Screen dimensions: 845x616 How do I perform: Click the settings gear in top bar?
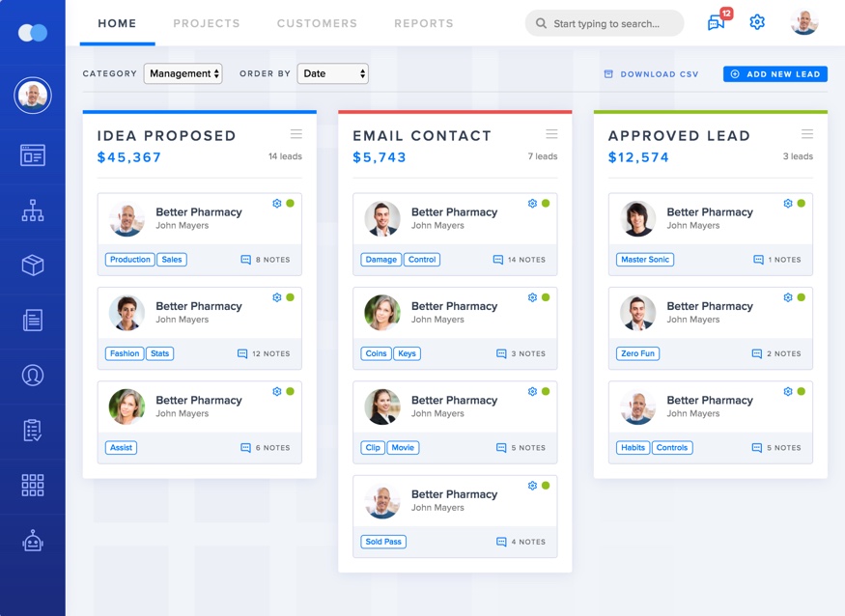[757, 22]
